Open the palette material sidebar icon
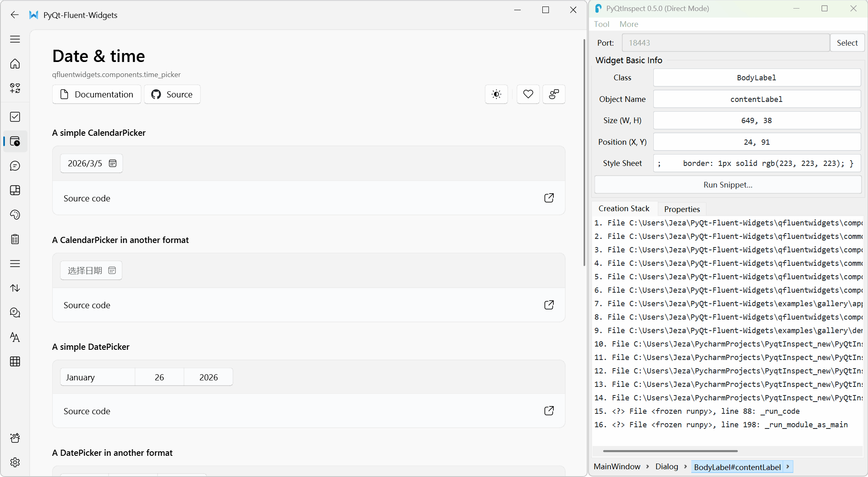868x477 pixels. point(15,215)
